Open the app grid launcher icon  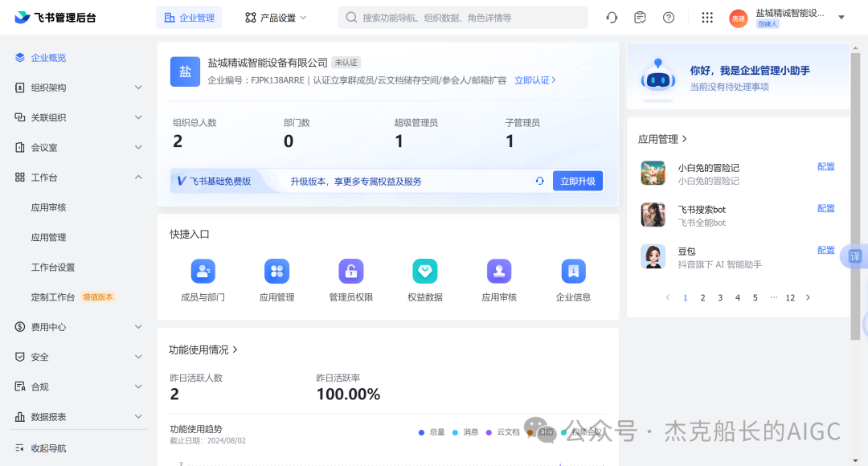pos(707,18)
